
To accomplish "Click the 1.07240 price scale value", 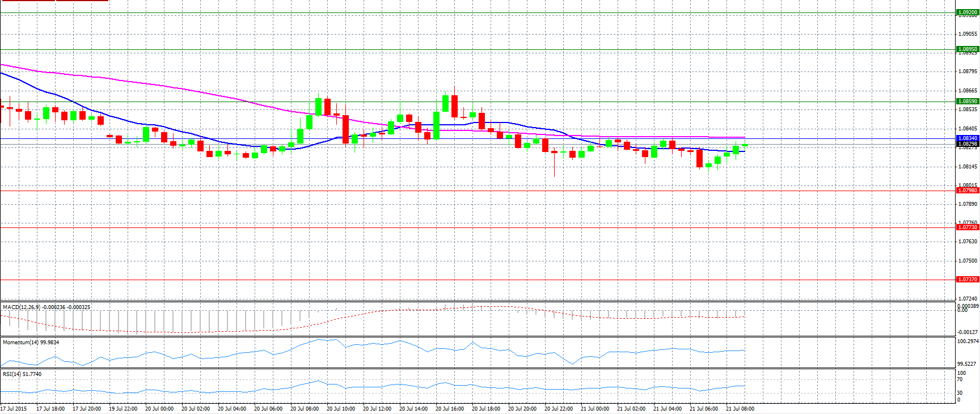I will tap(968, 298).
